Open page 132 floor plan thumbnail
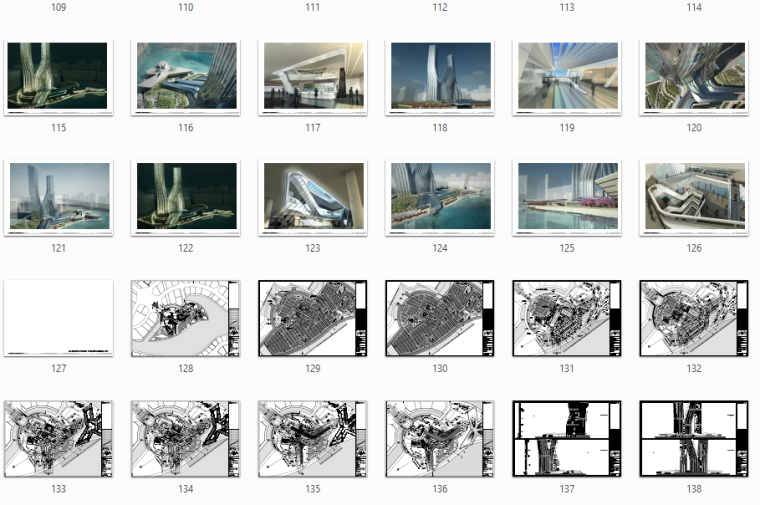This screenshot has height=505, width=760. point(694,318)
